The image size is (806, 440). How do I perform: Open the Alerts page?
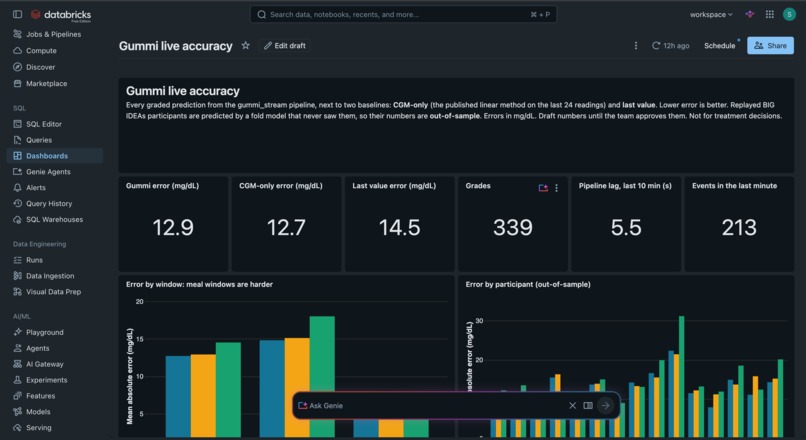click(x=35, y=188)
